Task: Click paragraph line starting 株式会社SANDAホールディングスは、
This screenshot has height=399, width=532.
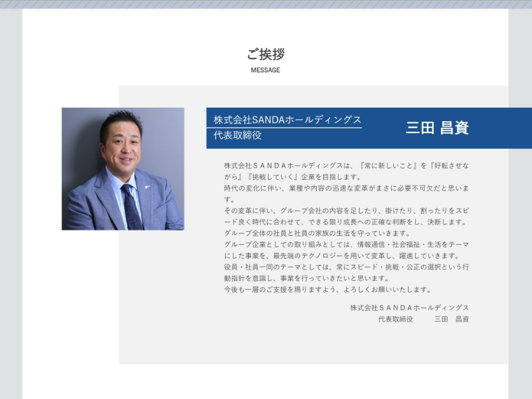Action: pyautogui.click(x=346, y=166)
